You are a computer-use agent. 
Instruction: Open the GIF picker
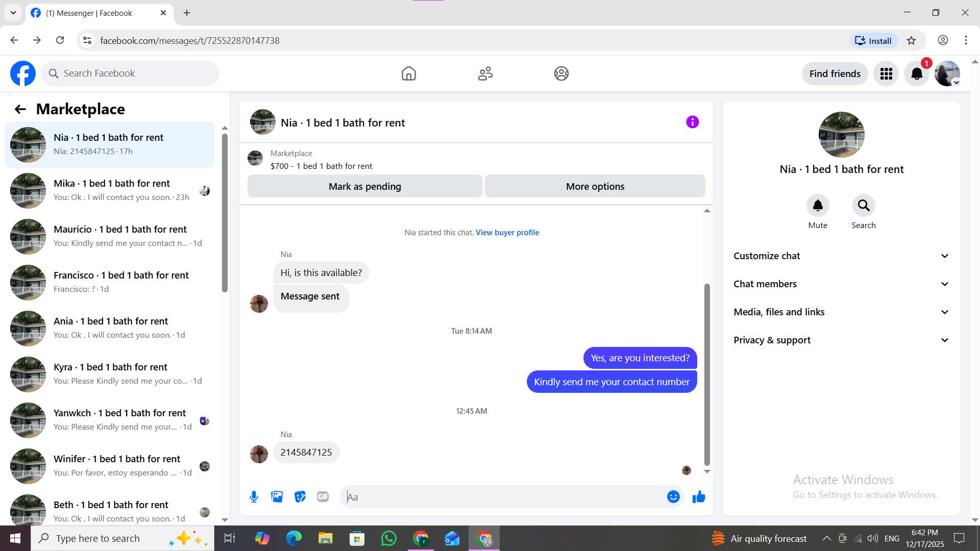coord(323,496)
